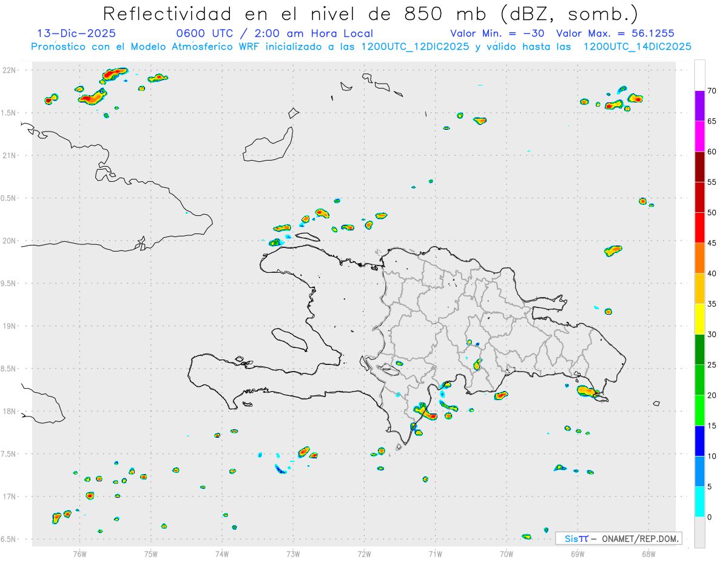Viewport: 728px width, 562px height.
Task: Click the '70' colorbar tick value
Action: 712,91
